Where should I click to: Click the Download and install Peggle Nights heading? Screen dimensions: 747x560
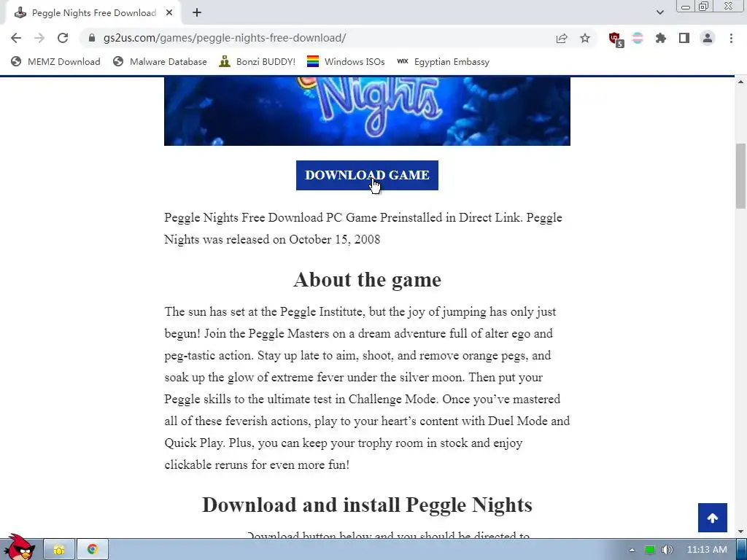click(x=368, y=505)
